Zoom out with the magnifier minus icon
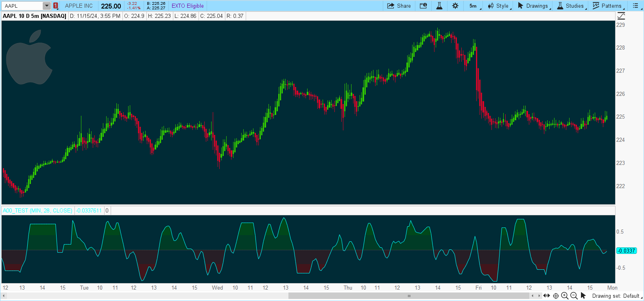 click(x=574, y=296)
